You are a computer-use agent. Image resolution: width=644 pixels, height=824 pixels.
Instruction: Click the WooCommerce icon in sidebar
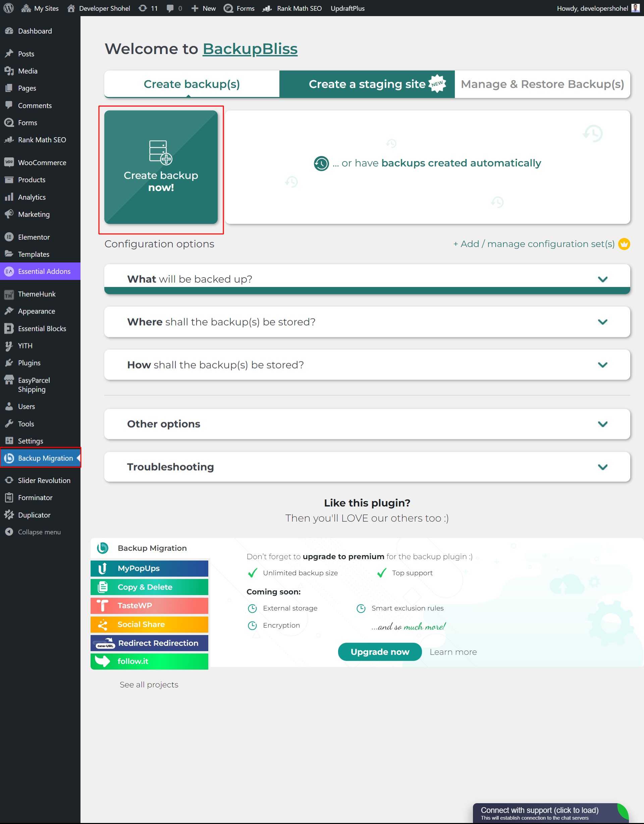click(9, 162)
